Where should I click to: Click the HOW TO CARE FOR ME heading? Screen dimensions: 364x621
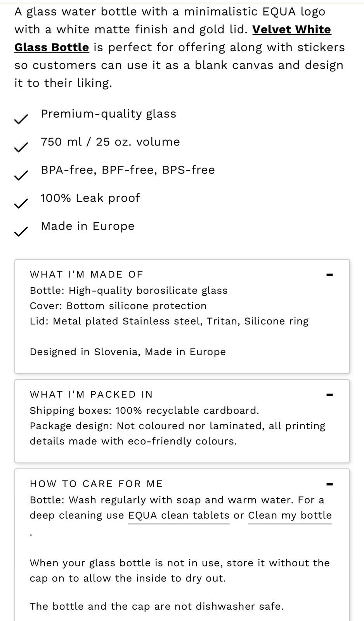click(96, 484)
